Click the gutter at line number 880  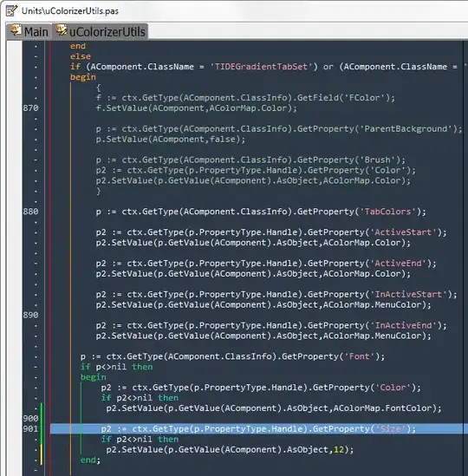(30, 212)
